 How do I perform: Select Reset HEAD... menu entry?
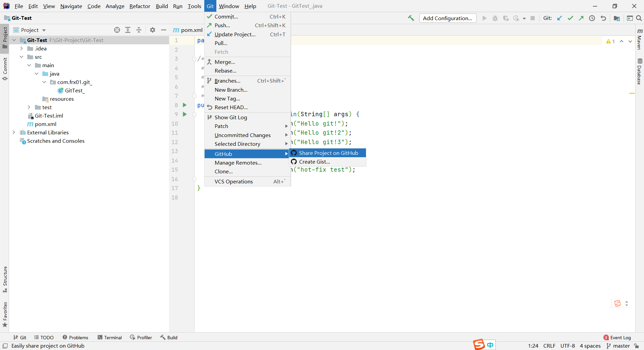coord(248,107)
